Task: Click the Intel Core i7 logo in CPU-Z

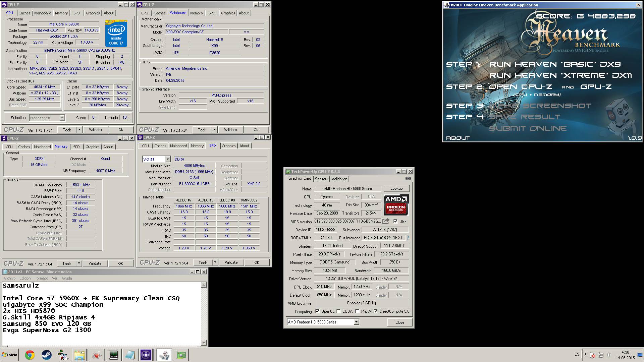Action: tap(116, 33)
